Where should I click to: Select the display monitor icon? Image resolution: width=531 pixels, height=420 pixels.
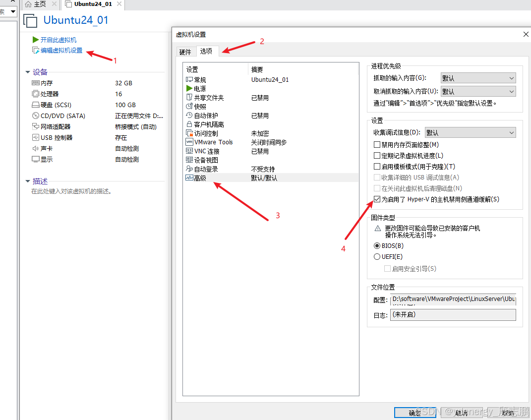coord(36,159)
